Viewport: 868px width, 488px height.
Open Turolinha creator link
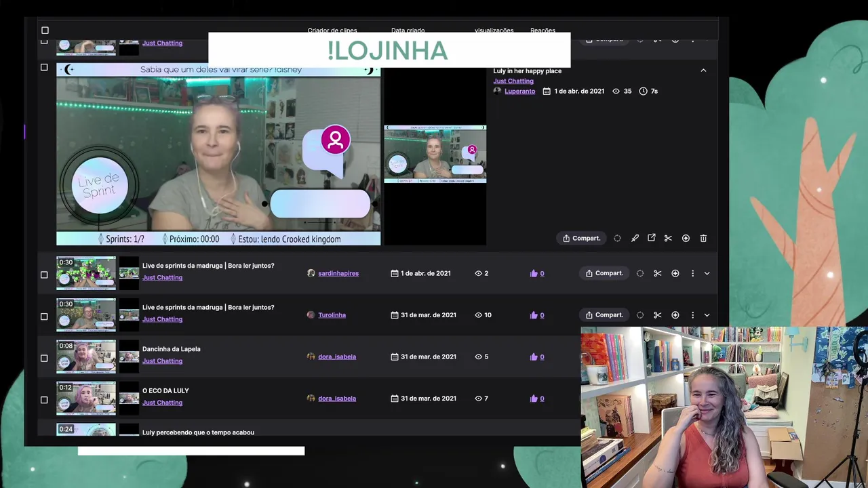pyautogui.click(x=332, y=315)
